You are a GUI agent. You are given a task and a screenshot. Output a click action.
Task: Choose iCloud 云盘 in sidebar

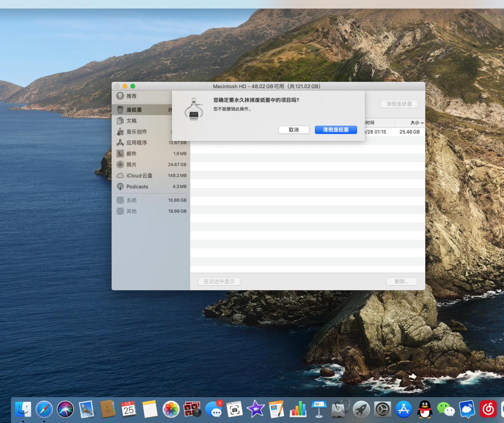coord(139,176)
